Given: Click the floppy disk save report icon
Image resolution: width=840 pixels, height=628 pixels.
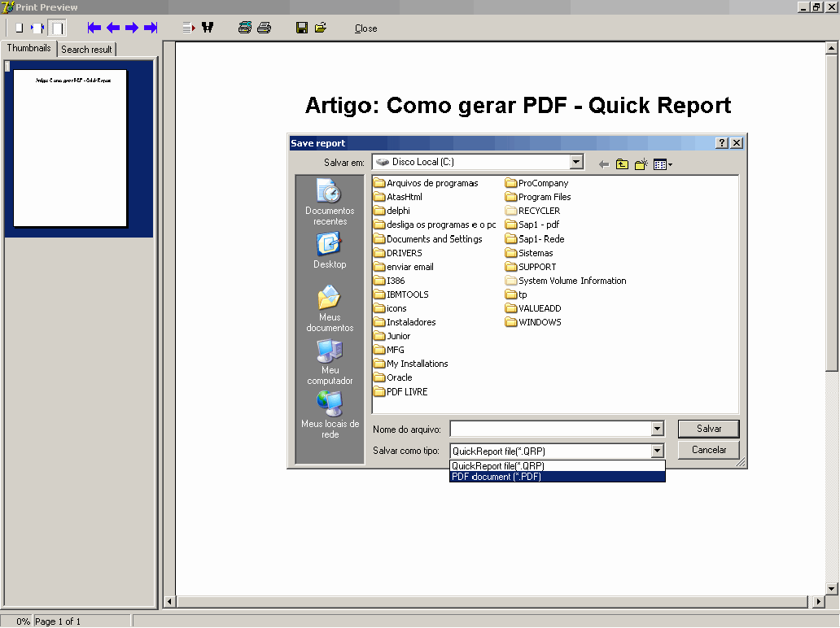Looking at the screenshot, I should tap(302, 28).
